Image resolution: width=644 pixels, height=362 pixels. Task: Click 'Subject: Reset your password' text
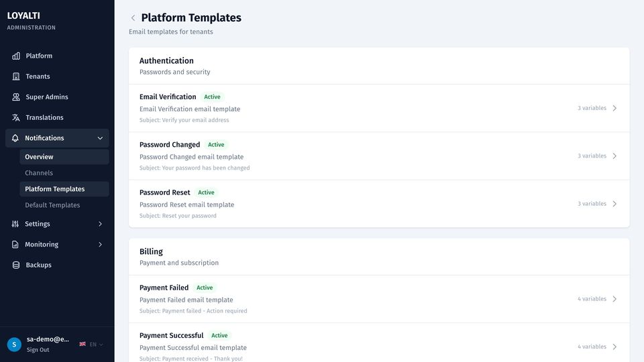pos(178,215)
